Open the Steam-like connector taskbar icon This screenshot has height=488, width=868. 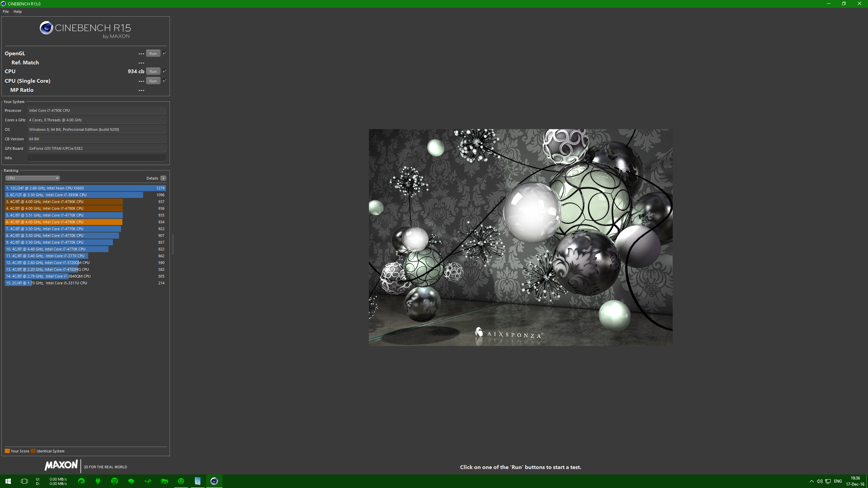click(x=148, y=481)
